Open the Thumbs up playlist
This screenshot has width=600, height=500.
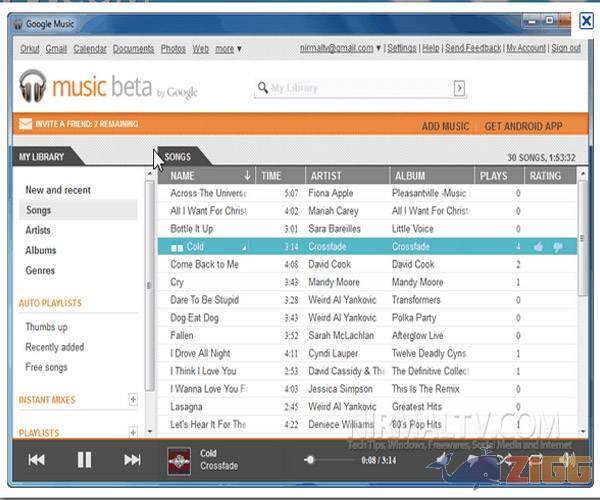tap(46, 327)
